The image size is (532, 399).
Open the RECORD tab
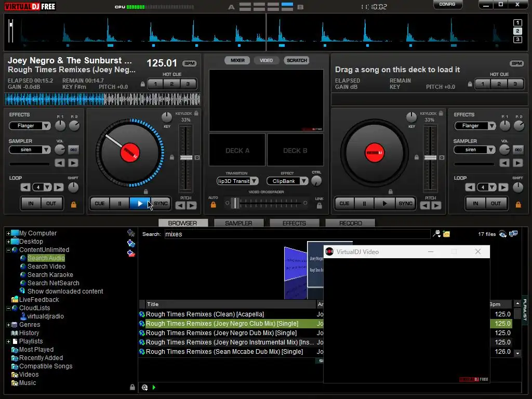(x=351, y=223)
